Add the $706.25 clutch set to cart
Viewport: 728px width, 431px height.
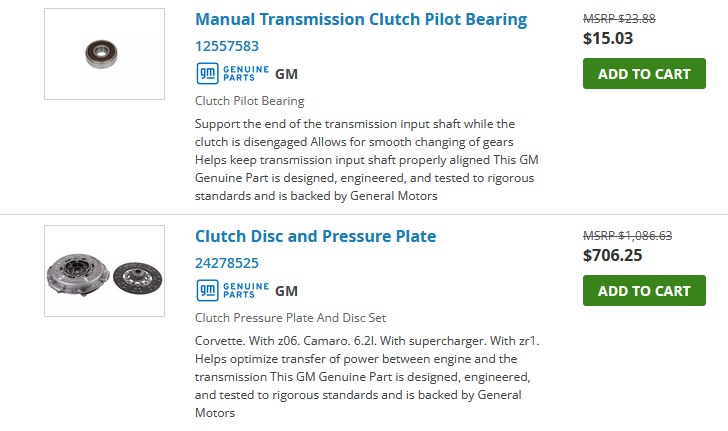pyautogui.click(x=643, y=291)
